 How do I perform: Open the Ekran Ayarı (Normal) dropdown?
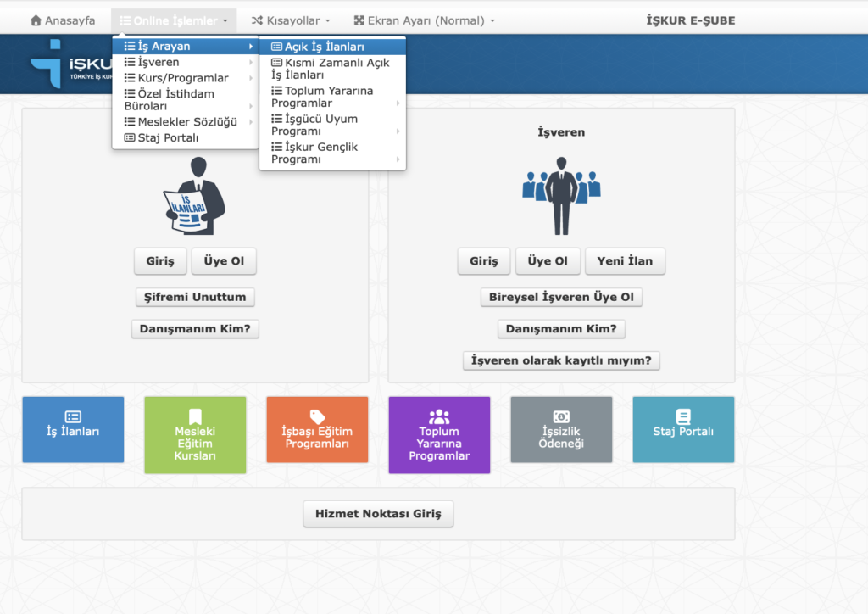pyautogui.click(x=424, y=20)
